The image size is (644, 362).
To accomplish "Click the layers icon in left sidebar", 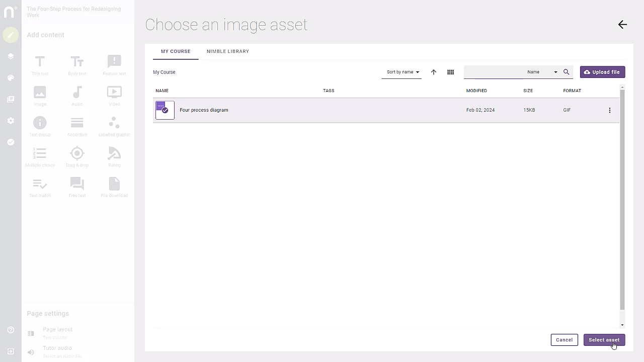I will click(x=11, y=56).
